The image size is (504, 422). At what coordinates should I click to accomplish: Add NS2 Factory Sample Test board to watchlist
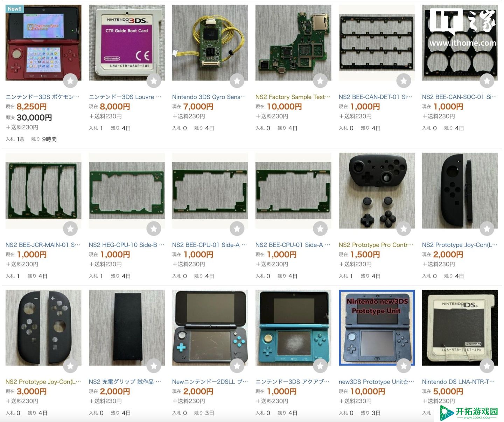point(320,81)
